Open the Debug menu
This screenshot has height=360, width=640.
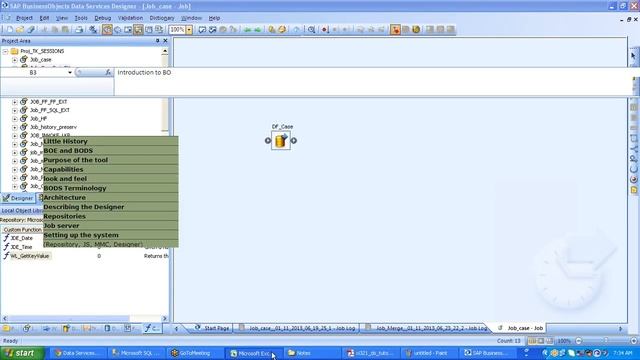(x=102, y=18)
